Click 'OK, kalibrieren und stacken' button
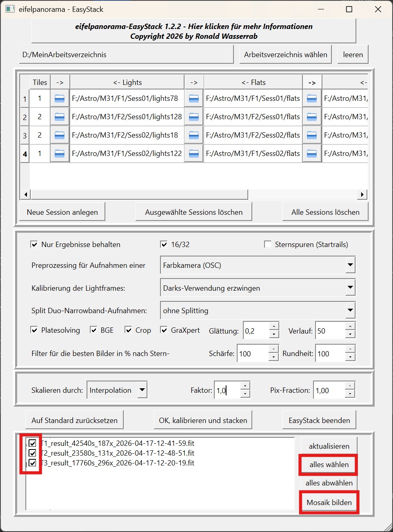Viewport: 393px width, 532px height. pos(203,420)
